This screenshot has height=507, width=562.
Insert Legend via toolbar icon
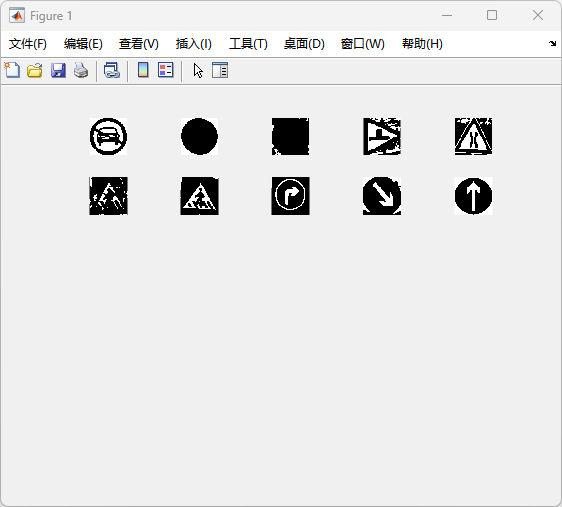click(x=166, y=70)
